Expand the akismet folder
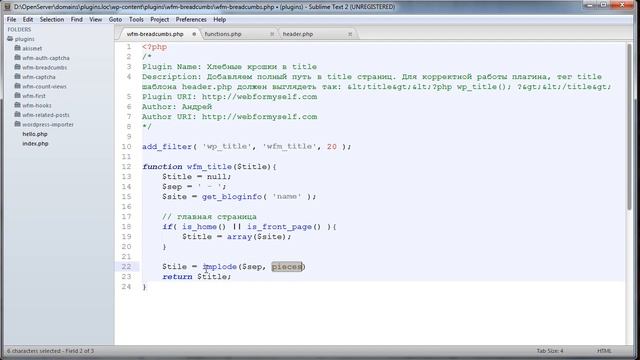This screenshot has height=360, width=640. [32, 49]
